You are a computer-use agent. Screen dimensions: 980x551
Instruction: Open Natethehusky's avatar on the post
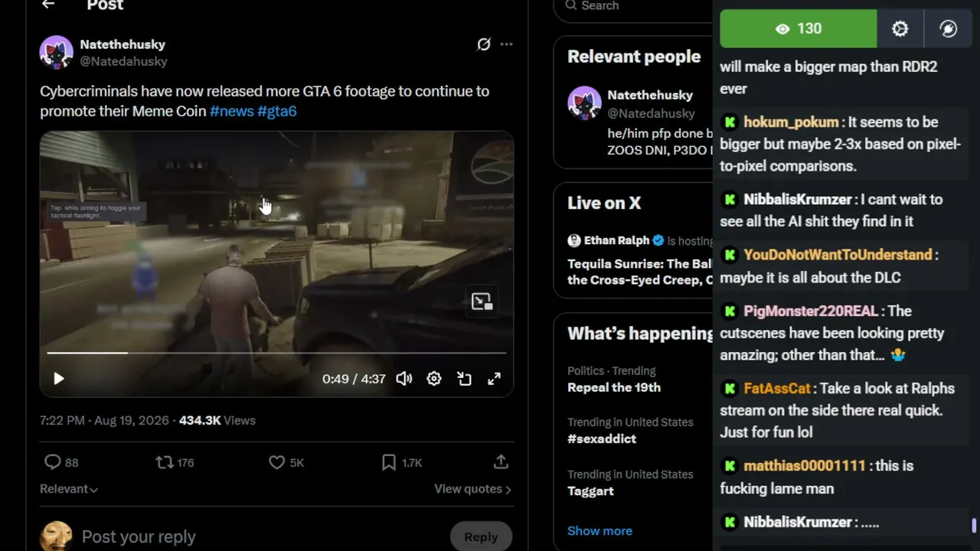coord(57,52)
